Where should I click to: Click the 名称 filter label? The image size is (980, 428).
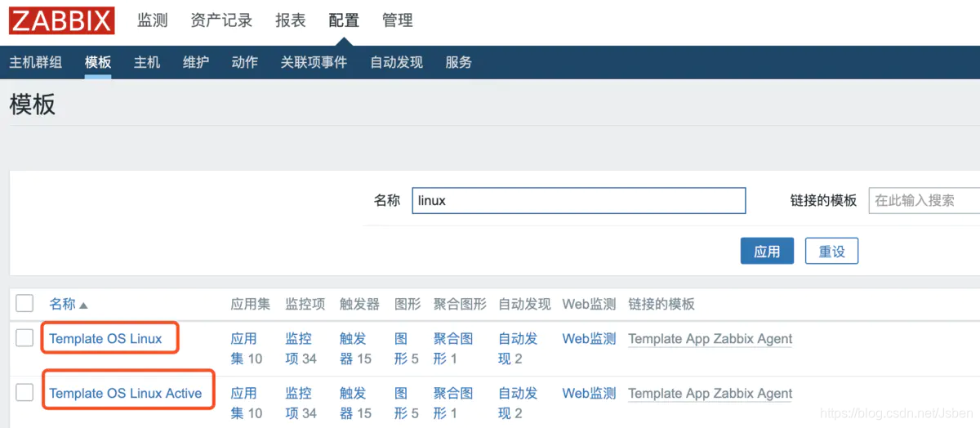point(387,200)
